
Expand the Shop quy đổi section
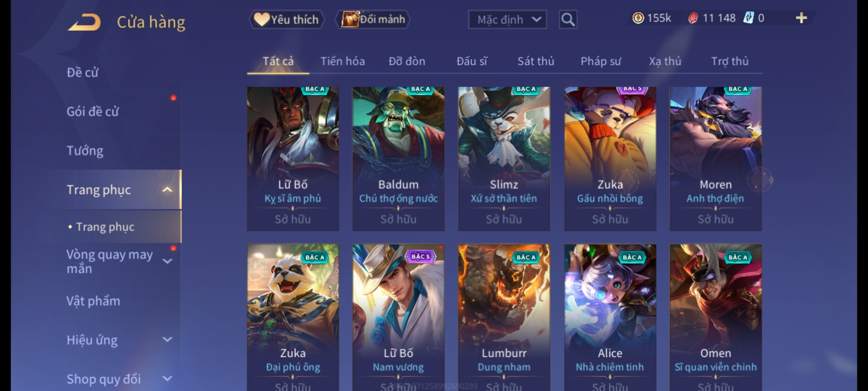click(x=167, y=379)
